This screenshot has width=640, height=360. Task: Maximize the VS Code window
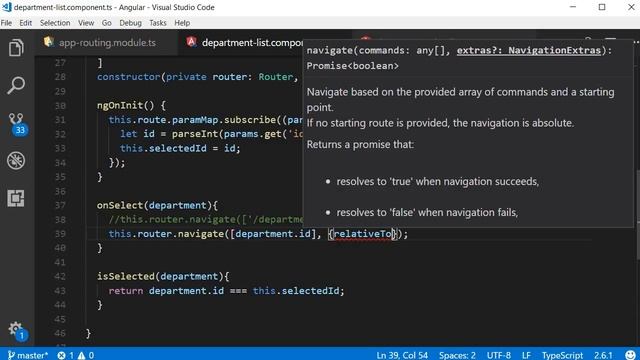tap(602, 7)
